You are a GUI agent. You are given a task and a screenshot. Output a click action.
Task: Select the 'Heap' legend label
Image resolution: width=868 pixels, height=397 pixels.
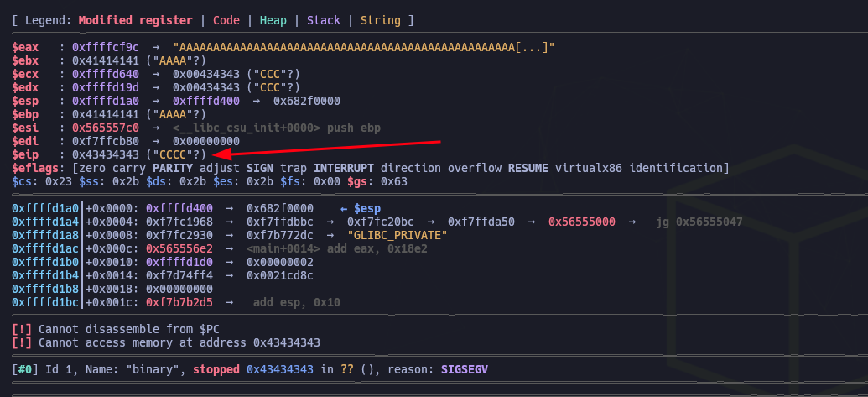coord(273,19)
